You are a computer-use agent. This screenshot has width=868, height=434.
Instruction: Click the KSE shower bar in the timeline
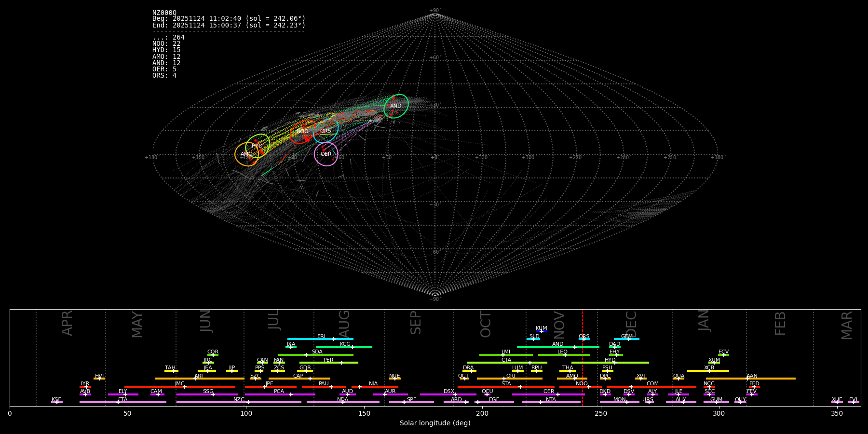click(x=57, y=402)
